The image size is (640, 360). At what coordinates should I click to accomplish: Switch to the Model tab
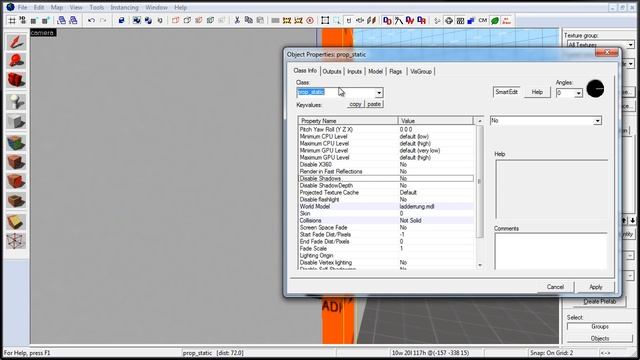click(376, 71)
